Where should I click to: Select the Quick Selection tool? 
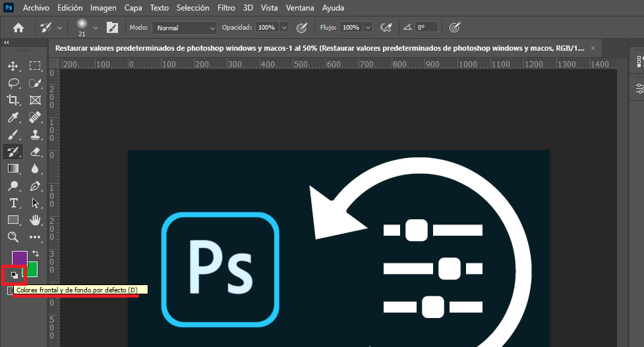click(x=35, y=83)
